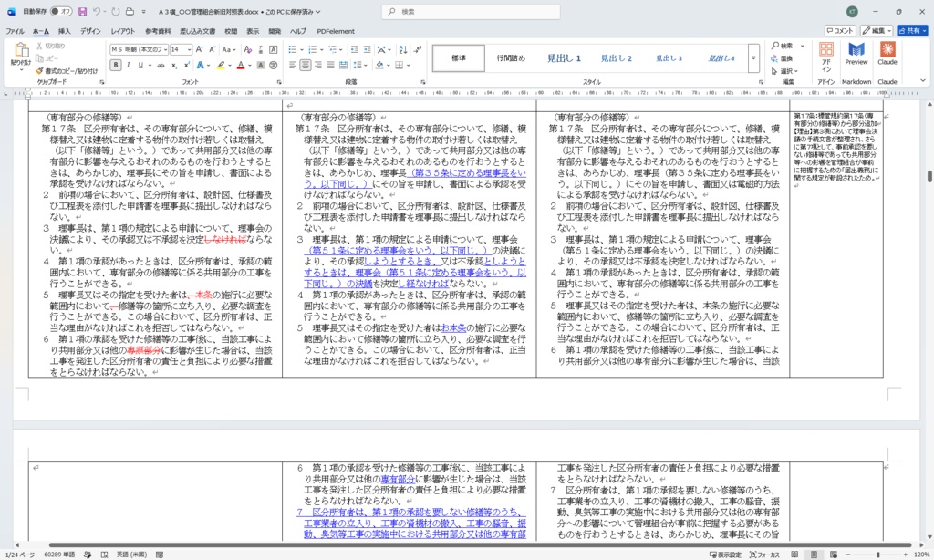The width and height of the screenshot is (934, 560).
Task: Open the Select (選択) dropdown
Action: [784, 71]
